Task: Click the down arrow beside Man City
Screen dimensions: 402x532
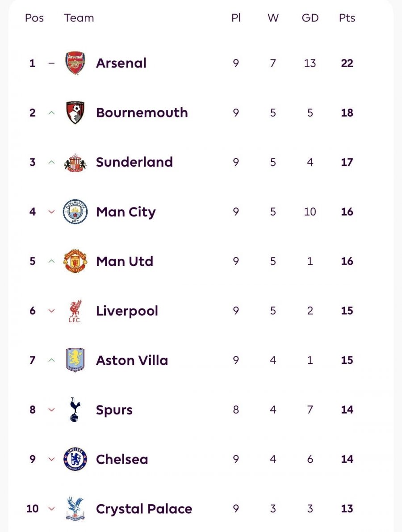Action: pos(51,211)
